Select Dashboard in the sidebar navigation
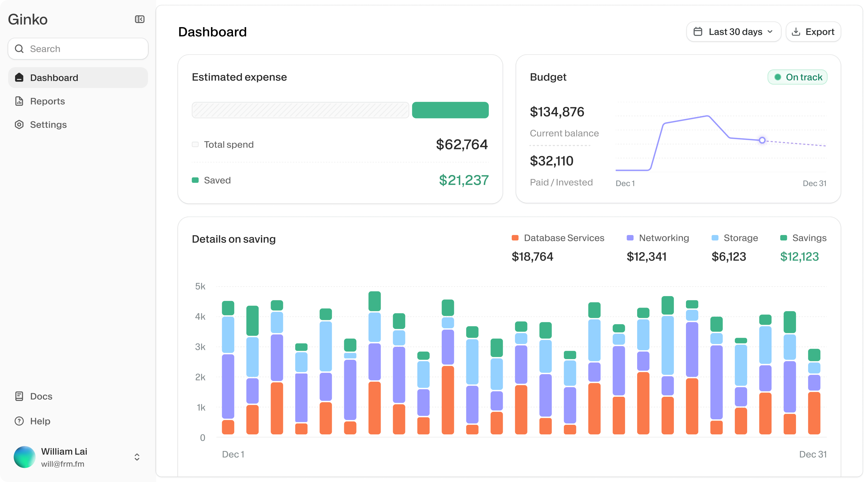 (x=54, y=77)
